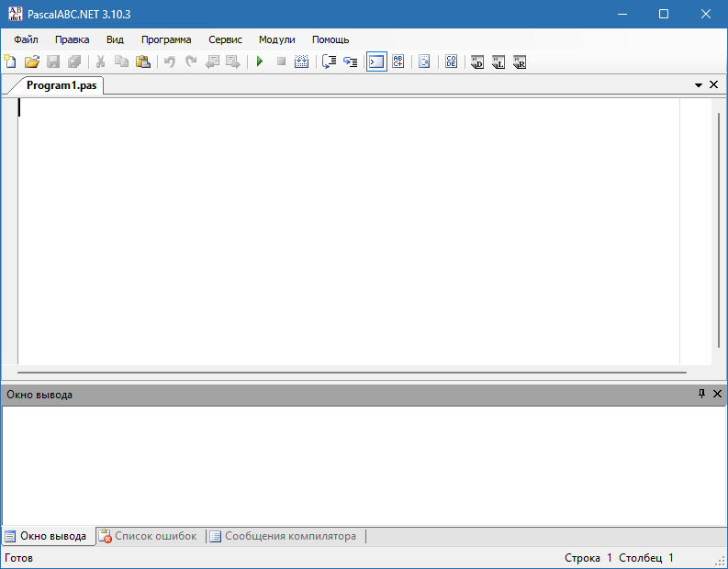Click the Step Into debug icon
The height and width of the screenshot is (569, 728).
click(351, 61)
